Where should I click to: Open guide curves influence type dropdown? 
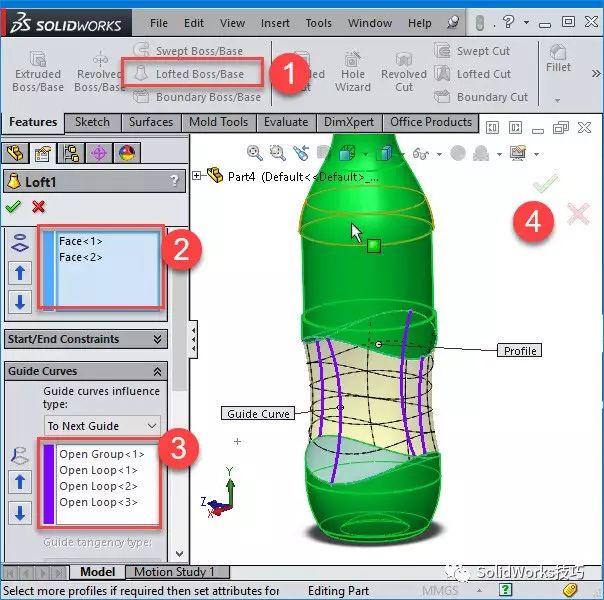click(102, 426)
